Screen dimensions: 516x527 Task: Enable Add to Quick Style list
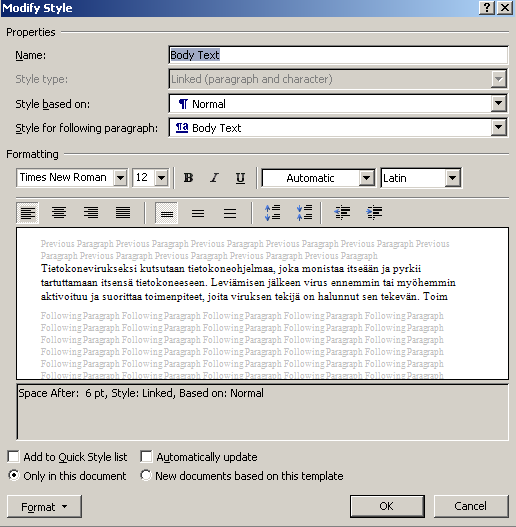tap(13, 457)
